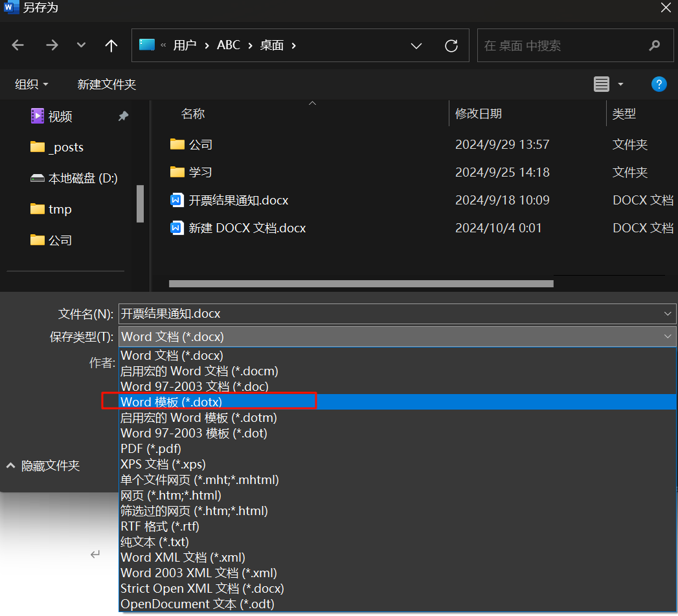Viewport: 678px width, 616px height.
Task: Click the Back navigation arrow
Action: point(18,45)
